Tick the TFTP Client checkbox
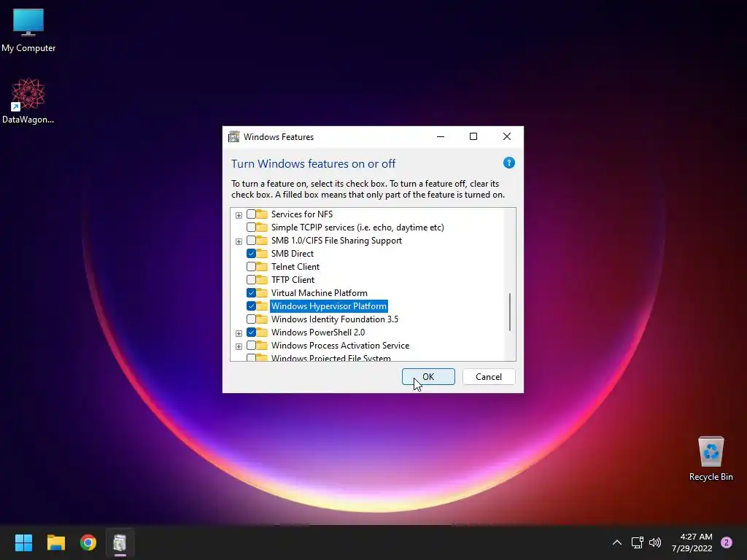This screenshot has height=560, width=747. (251, 279)
